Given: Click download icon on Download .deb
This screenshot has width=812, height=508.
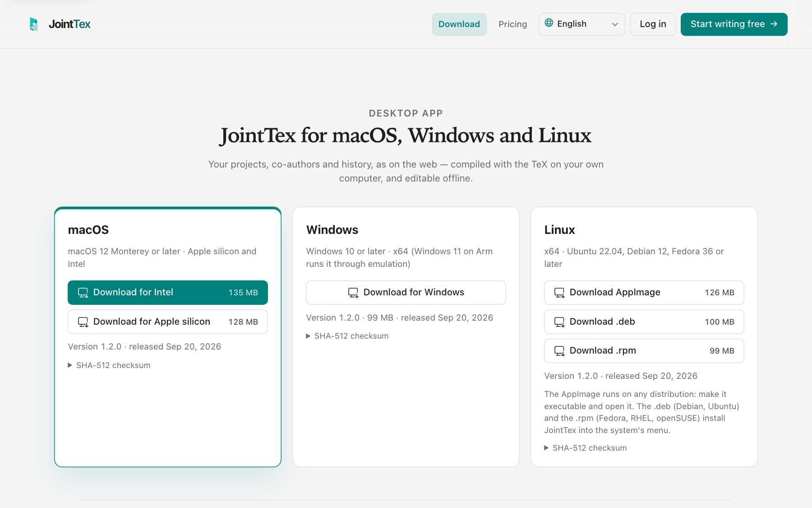Looking at the screenshot, I should pyautogui.click(x=559, y=322).
